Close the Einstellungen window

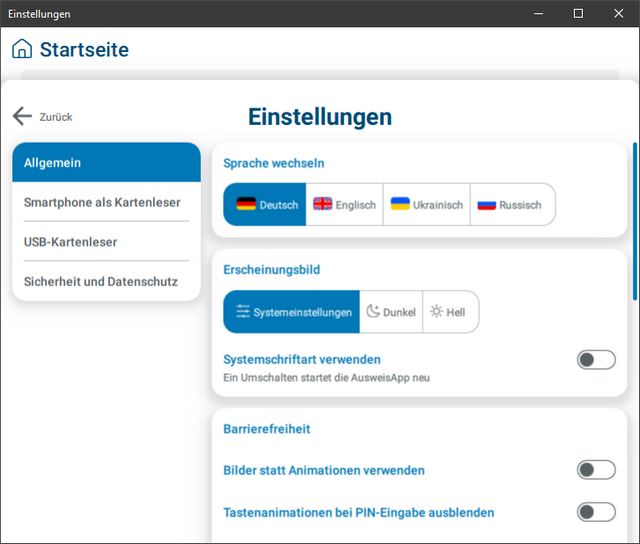pos(619,13)
